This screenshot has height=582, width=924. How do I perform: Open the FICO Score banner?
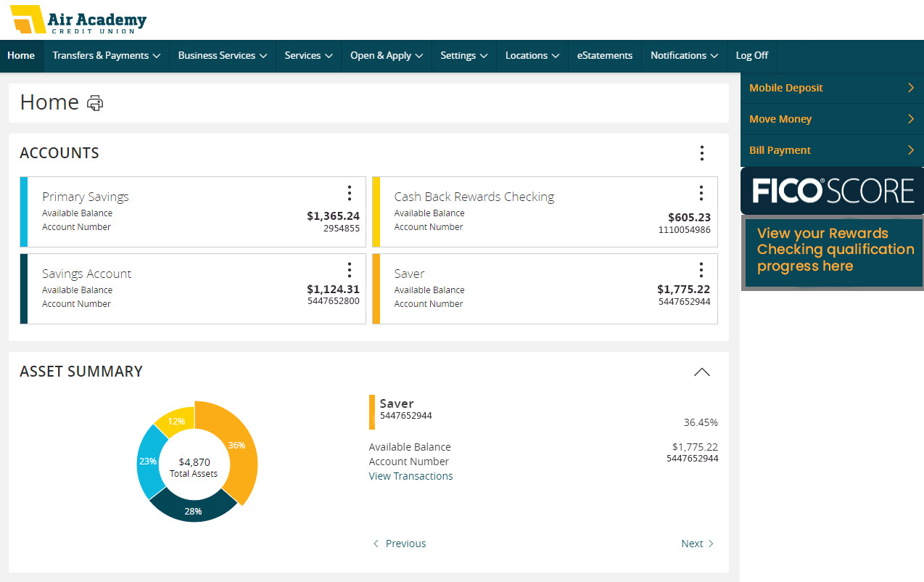832,191
